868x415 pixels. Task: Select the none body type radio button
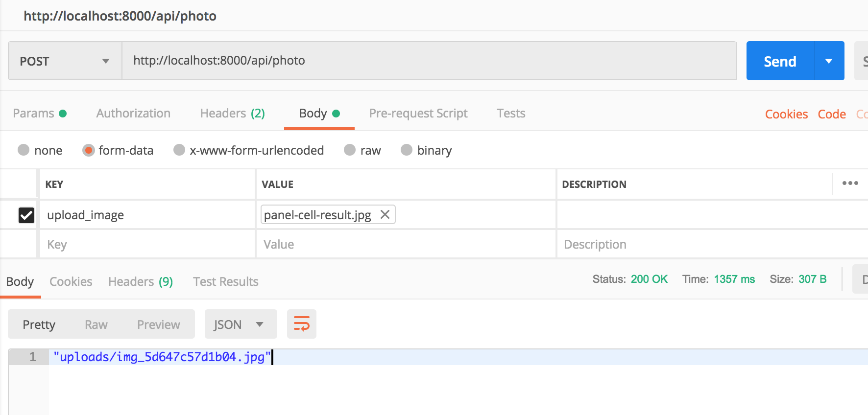[24, 150]
